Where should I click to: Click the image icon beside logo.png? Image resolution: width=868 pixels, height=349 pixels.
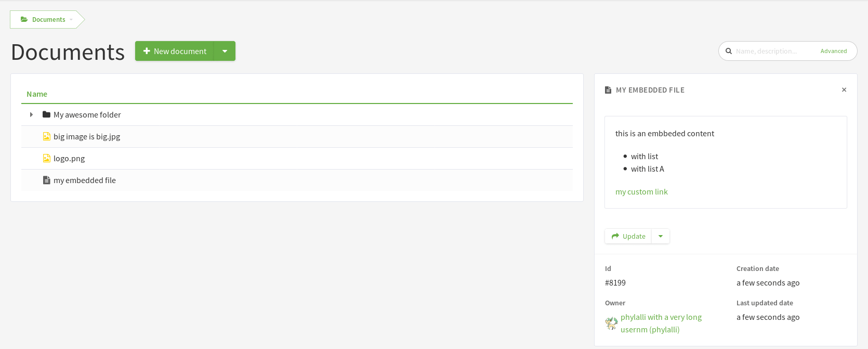47,158
